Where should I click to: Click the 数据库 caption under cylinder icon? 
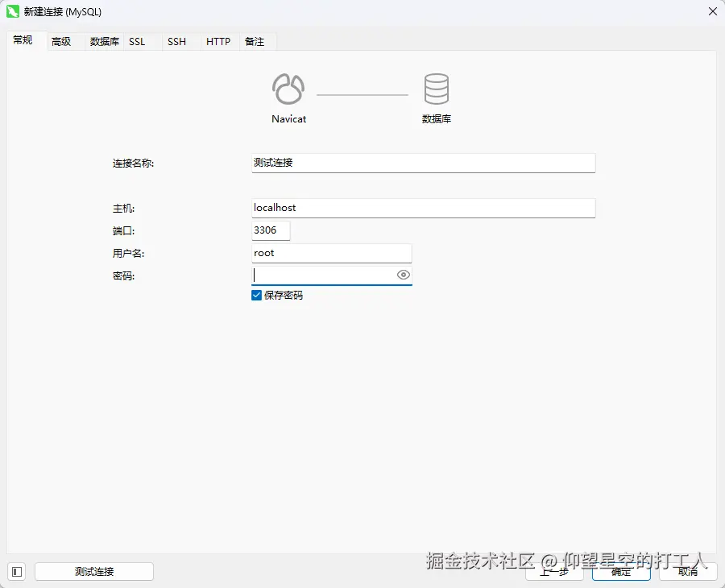[x=437, y=118]
